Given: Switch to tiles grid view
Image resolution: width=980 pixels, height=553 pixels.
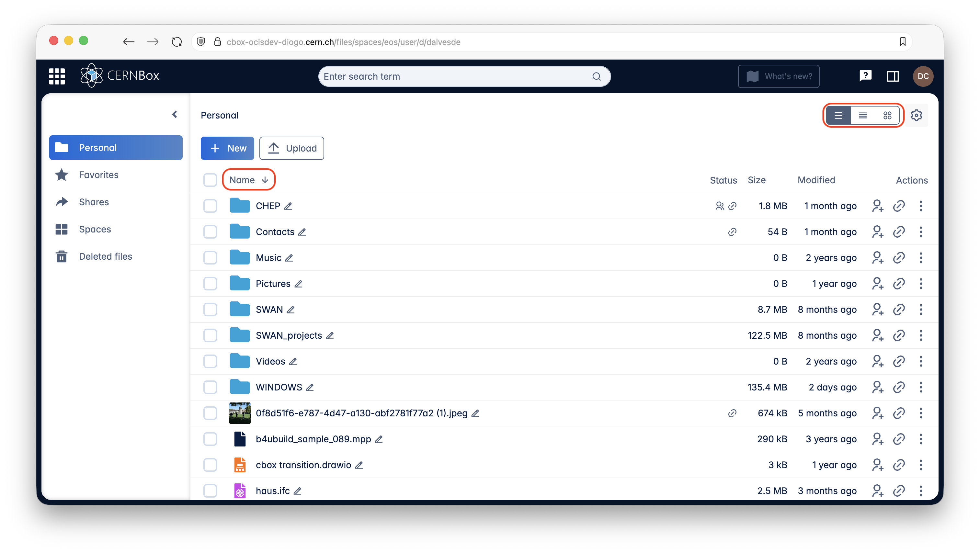Looking at the screenshot, I should 887,115.
